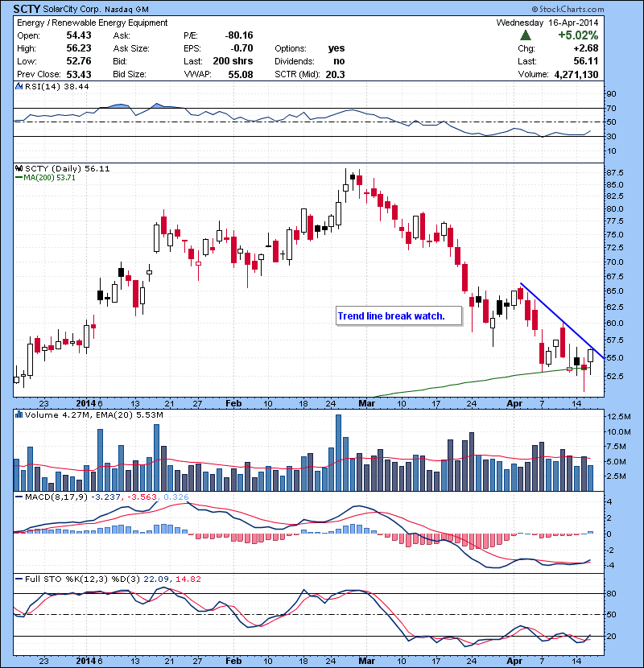Click the SCTR (Mid) value 20.3
Image resolution: width=644 pixels, height=668 pixels.
(335, 75)
